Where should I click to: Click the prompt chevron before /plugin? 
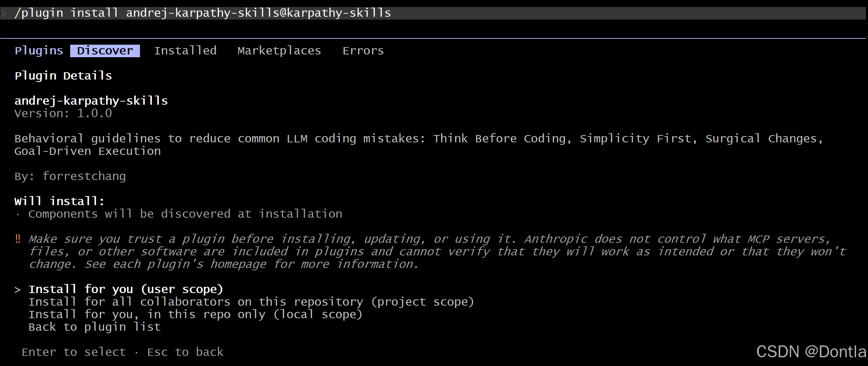coord(4,14)
